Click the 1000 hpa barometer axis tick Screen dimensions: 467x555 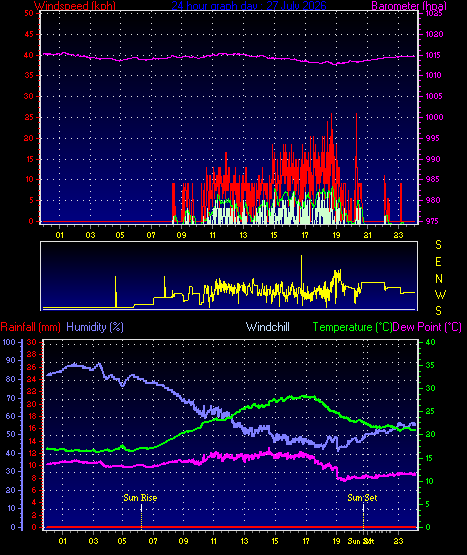point(434,117)
